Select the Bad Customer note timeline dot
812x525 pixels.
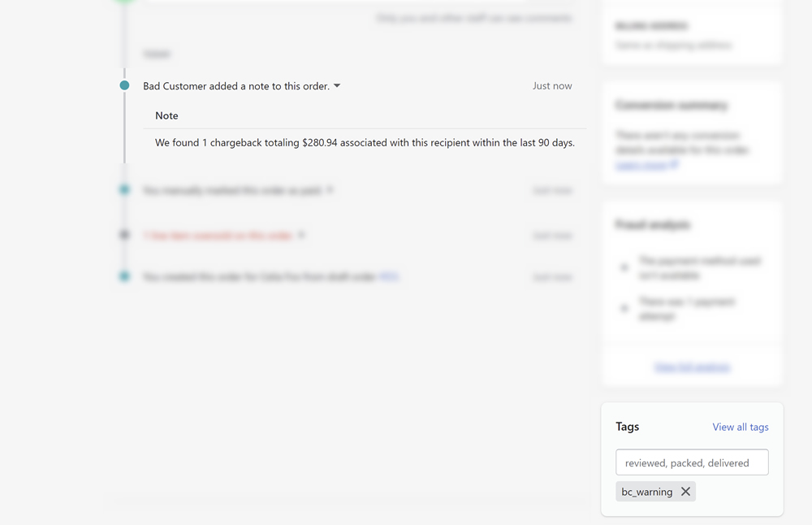pyautogui.click(x=124, y=85)
